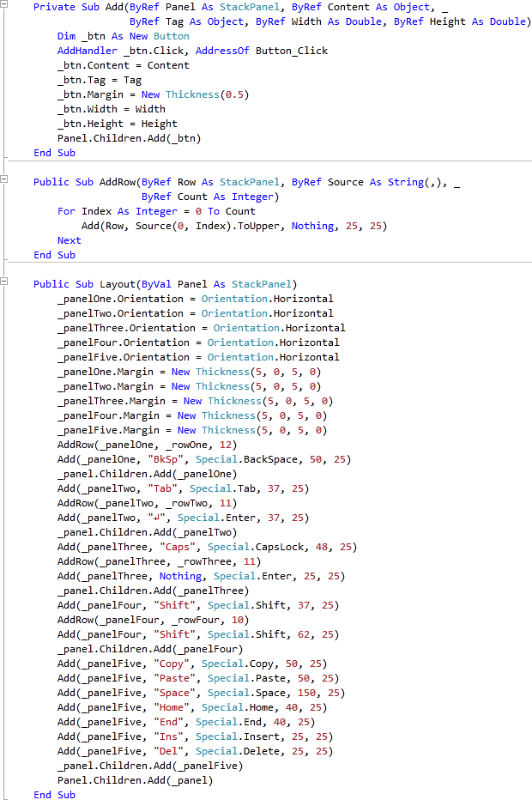Click '_panel.Children.Add(_panelOne)' line

(x=148, y=474)
